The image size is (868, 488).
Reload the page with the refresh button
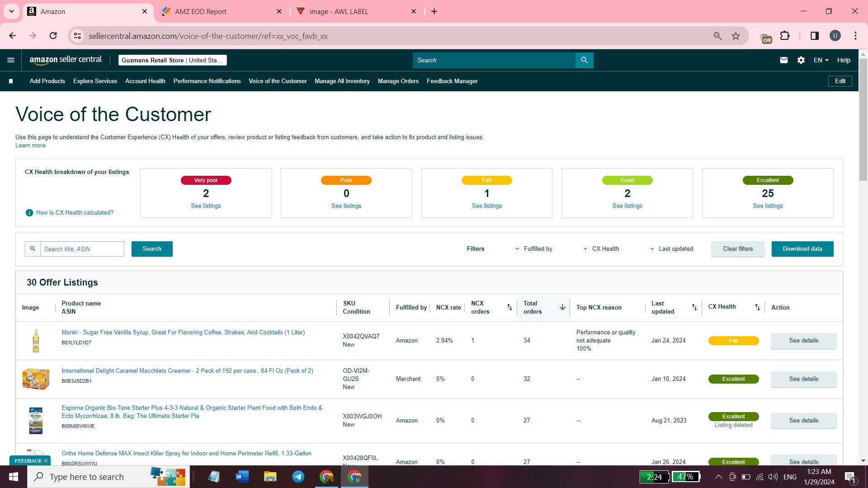click(x=53, y=36)
